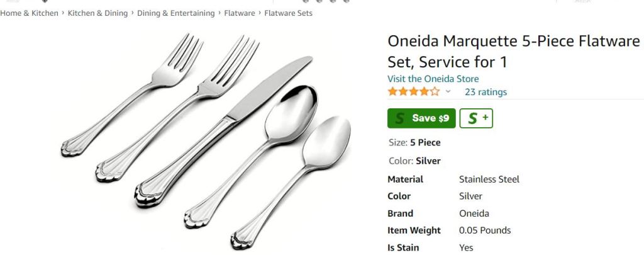Click the S logo inside Save button
Image resolution: width=644 pixels, height=255 pixels.
[399, 118]
